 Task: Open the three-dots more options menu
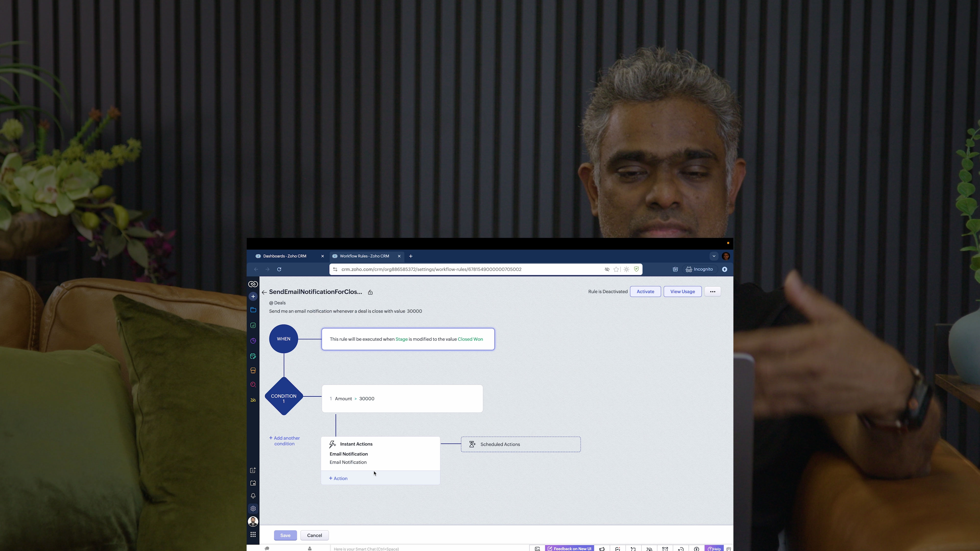[712, 292]
